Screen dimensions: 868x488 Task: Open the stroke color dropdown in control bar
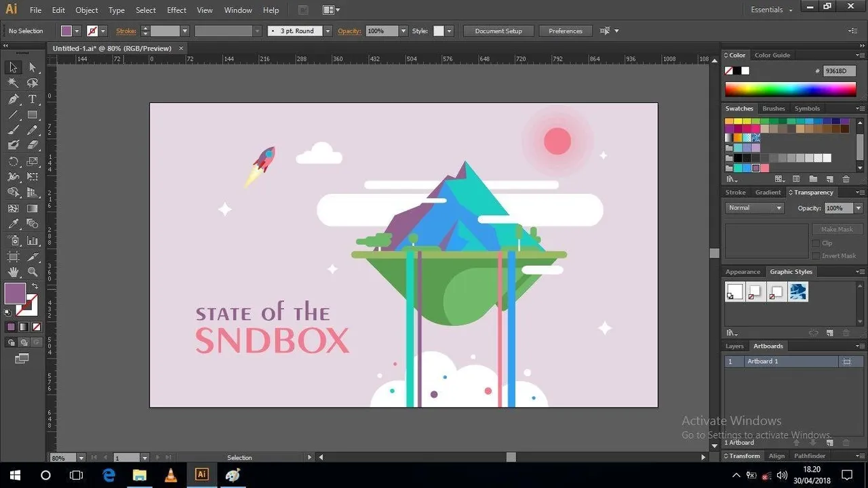pyautogui.click(x=103, y=31)
